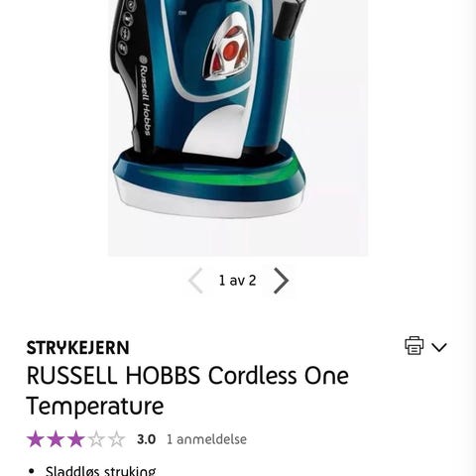The width and height of the screenshot is (476, 476).
Task: Click the first purple rating star
Action: (36, 439)
